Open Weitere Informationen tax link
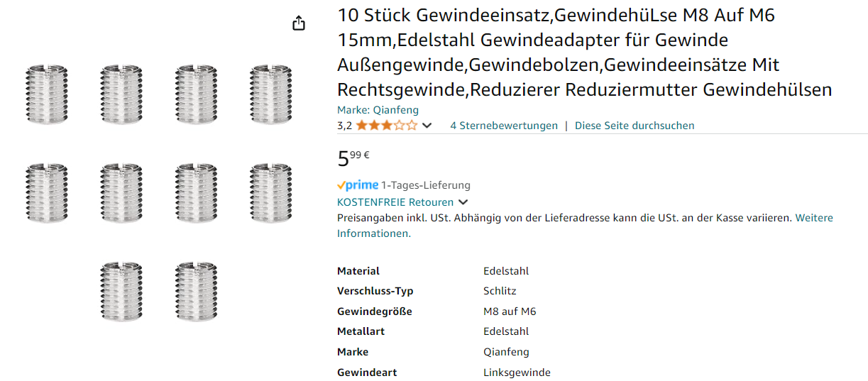This screenshot has width=868, height=381. (x=813, y=218)
